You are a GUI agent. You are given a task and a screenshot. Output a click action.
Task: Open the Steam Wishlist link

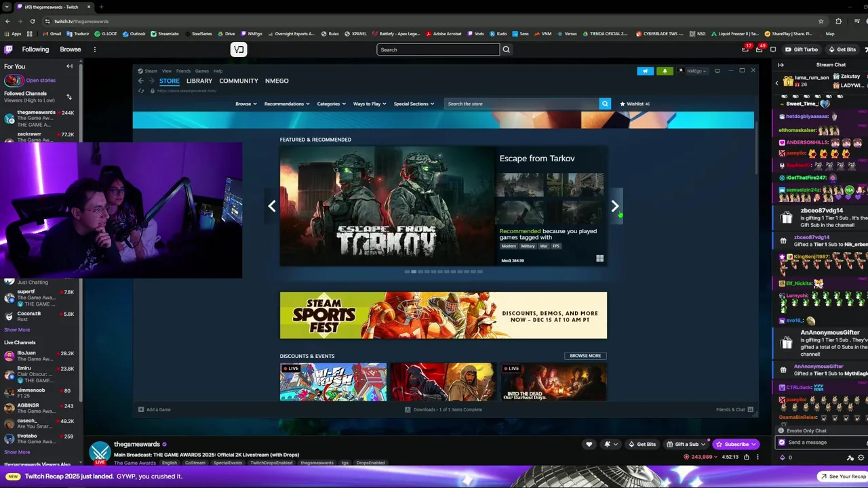pyautogui.click(x=635, y=104)
